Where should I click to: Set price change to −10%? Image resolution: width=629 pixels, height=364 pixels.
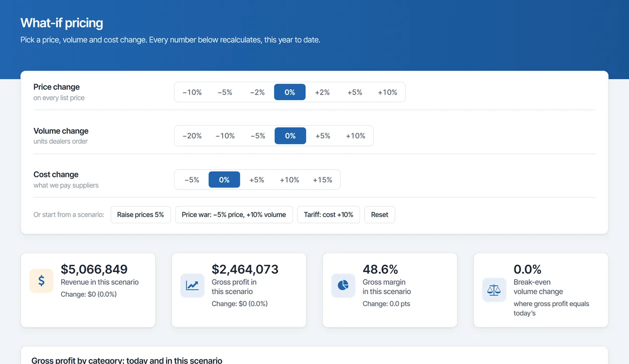(x=192, y=92)
